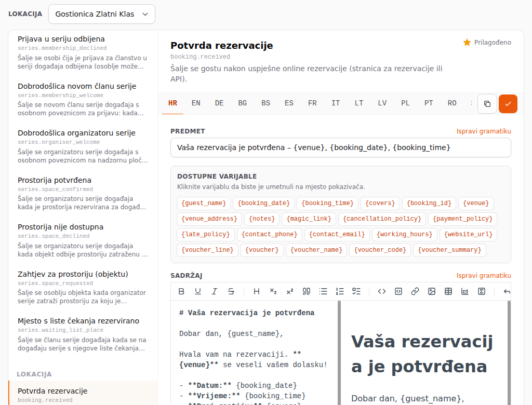Image resolution: width=532 pixels, height=405 pixels.
Task: Switch to the ES language tab
Action: [289, 103]
